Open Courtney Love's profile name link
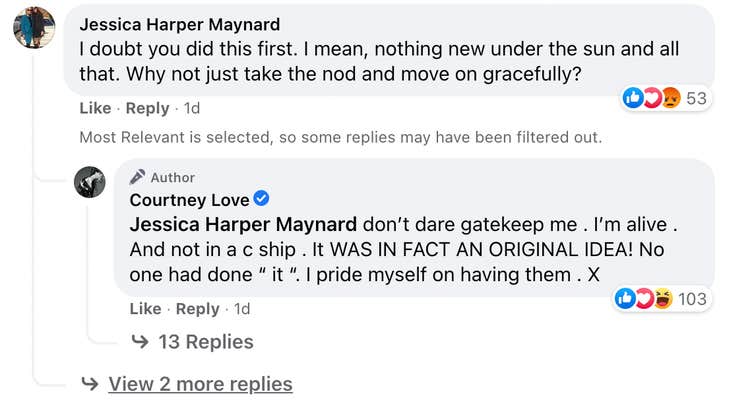 click(189, 200)
